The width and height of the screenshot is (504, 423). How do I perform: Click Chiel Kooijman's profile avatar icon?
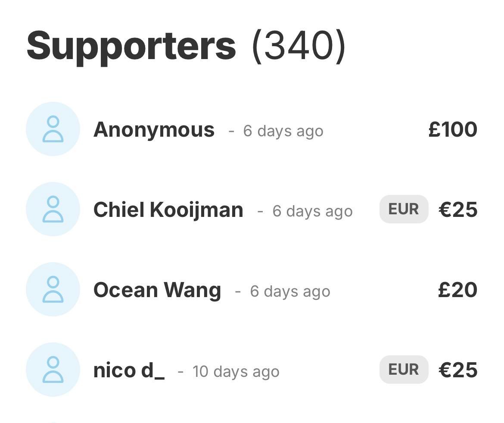[x=53, y=209]
